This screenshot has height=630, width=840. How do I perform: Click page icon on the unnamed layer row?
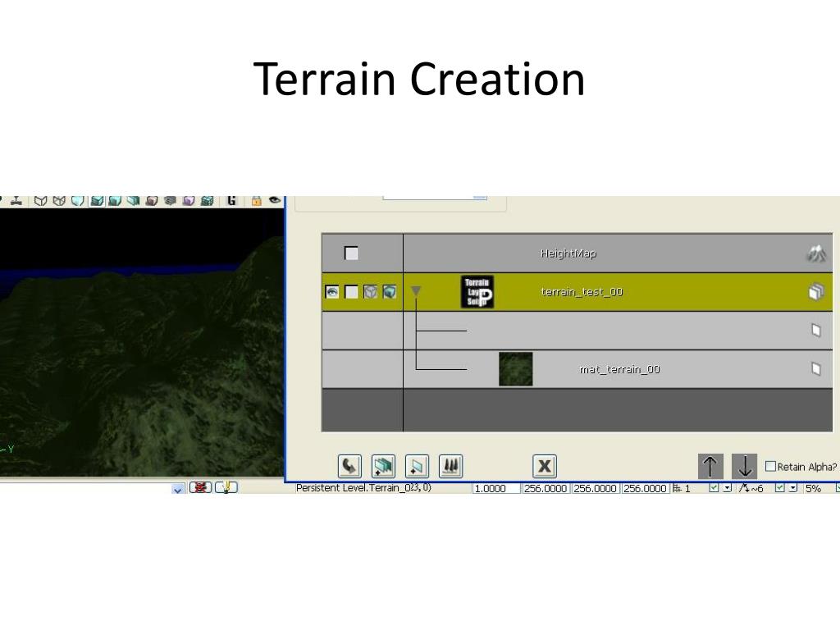pyautogui.click(x=816, y=331)
